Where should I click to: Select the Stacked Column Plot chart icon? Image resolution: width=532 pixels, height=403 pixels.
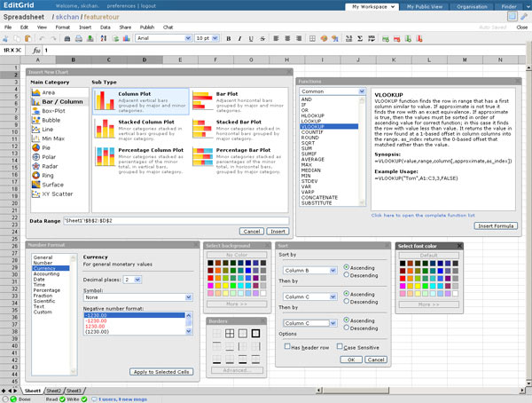(x=105, y=127)
